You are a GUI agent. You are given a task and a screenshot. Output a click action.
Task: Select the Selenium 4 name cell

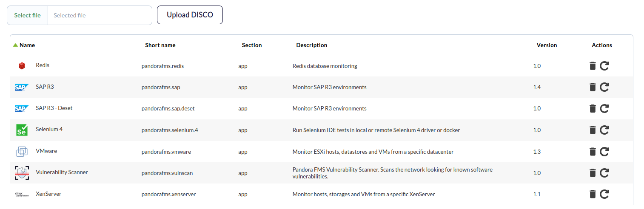pos(49,129)
